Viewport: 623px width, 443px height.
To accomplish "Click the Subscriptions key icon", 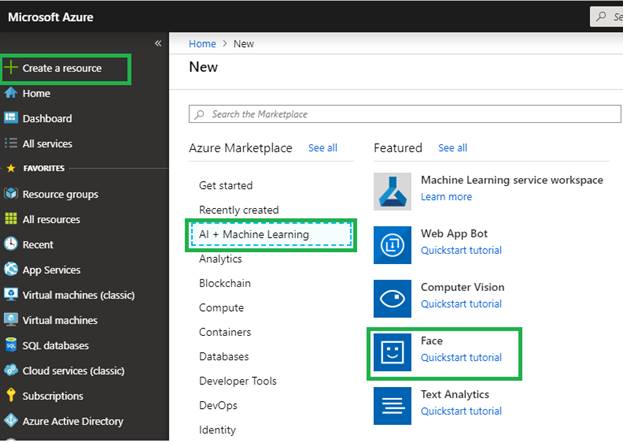I will point(11,395).
